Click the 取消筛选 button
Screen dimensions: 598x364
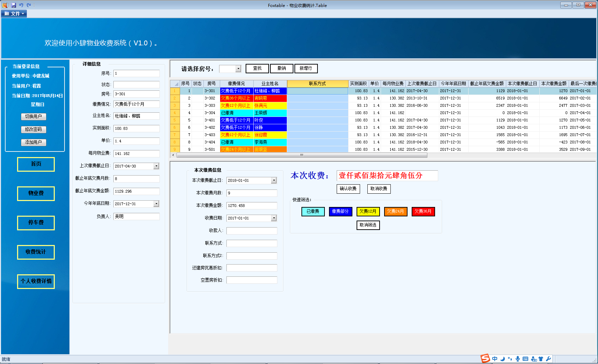coord(368,225)
